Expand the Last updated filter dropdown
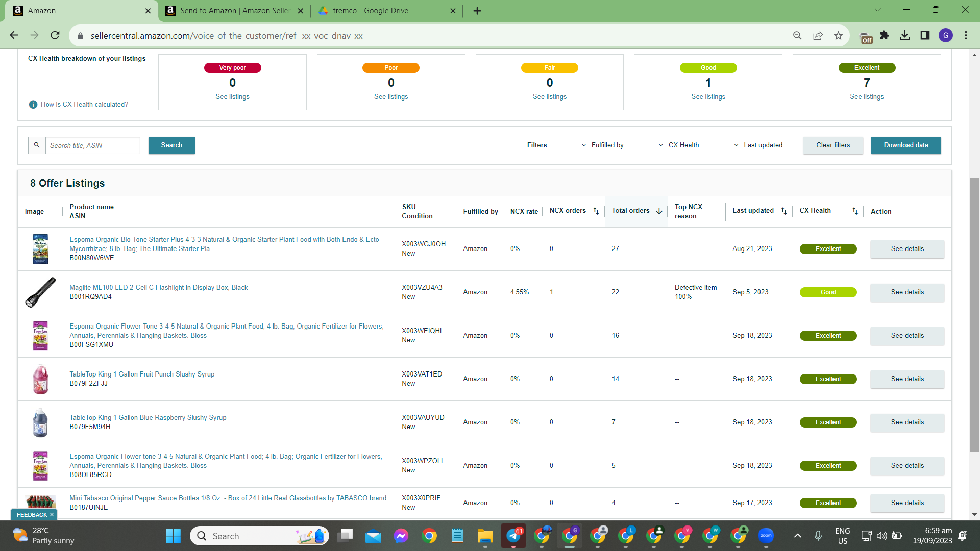 [758, 145]
